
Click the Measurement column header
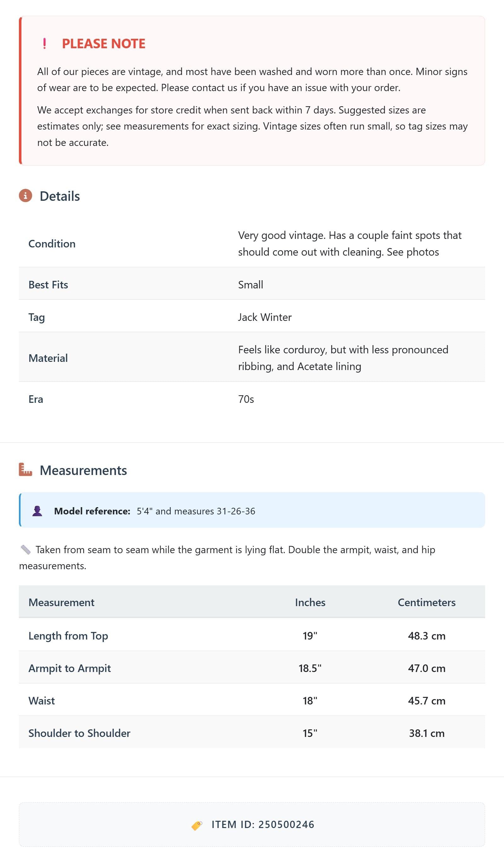pyautogui.click(x=62, y=602)
